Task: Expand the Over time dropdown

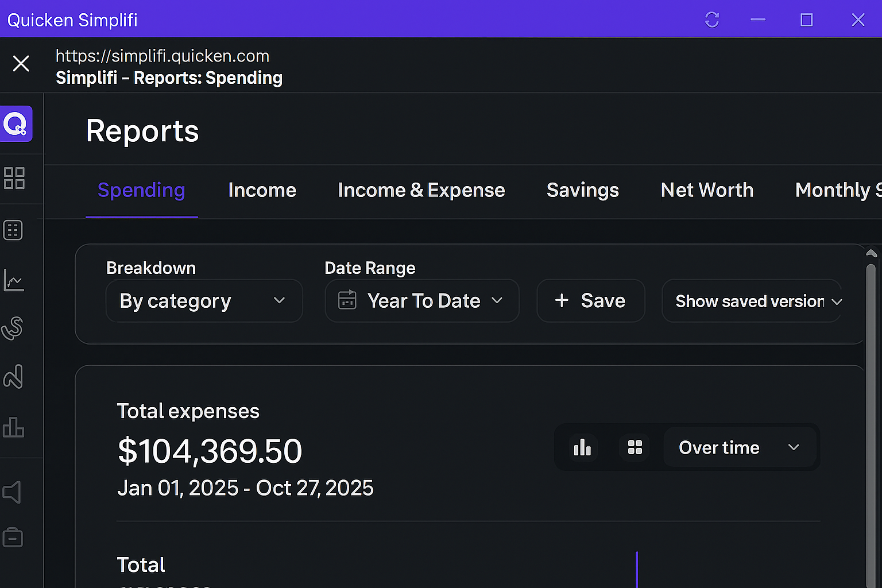Action: click(740, 447)
